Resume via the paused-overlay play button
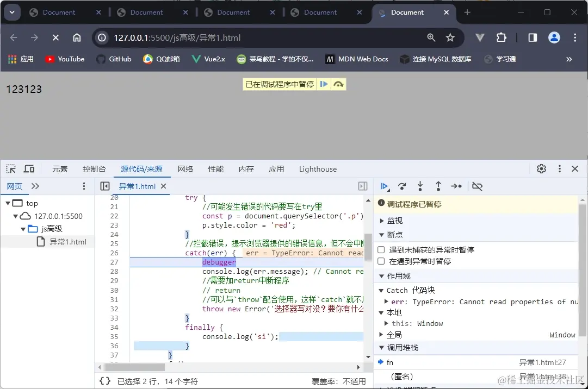Image resolution: width=588 pixels, height=389 pixels. tap(324, 84)
